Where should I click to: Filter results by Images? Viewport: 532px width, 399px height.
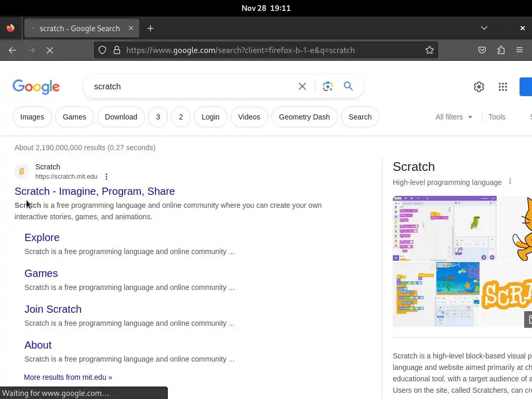[32, 117]
